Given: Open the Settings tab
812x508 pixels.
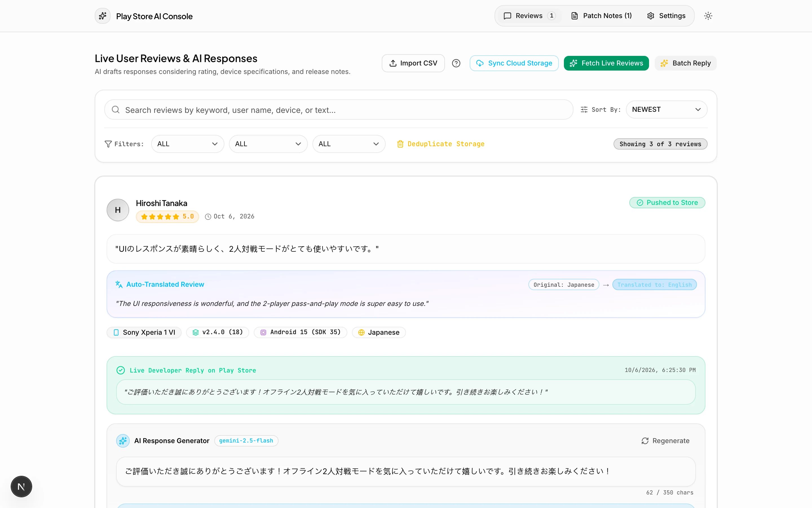Looking at the screenshot, I should (666, 16).
